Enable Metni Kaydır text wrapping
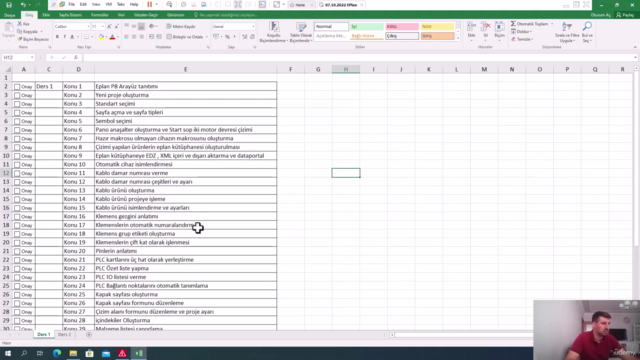This screenshot has width=640, height=360. [181, 27]
